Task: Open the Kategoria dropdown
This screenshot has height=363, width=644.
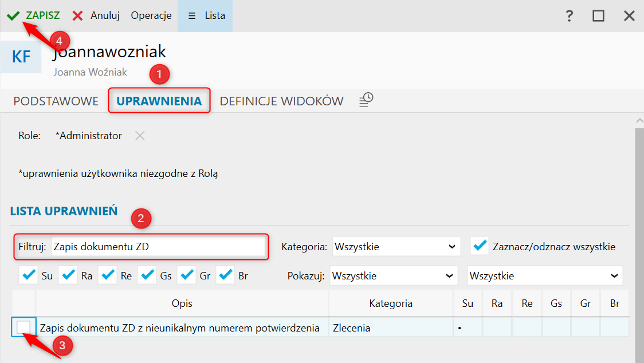Action: (x=396, y=247)
